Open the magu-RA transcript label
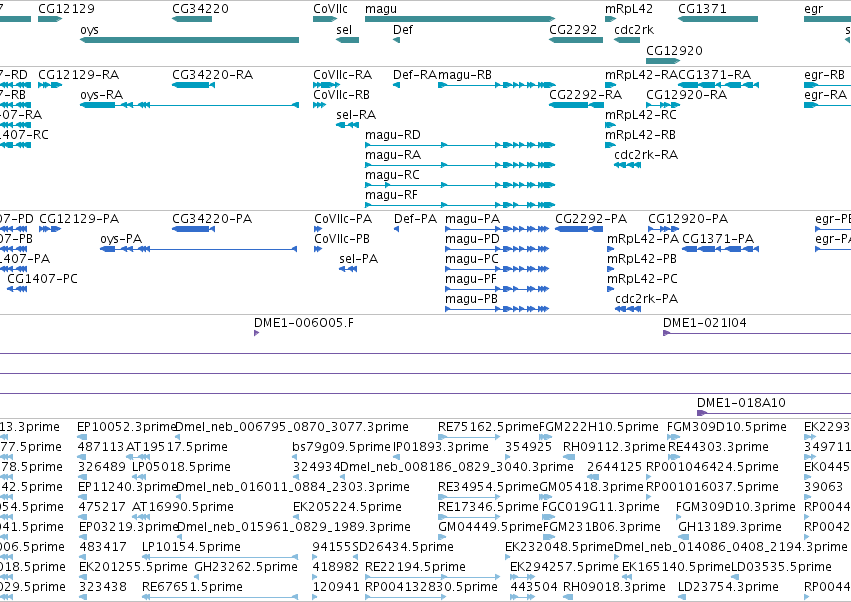This screenshot has height=602, width=851. [393, 155]
